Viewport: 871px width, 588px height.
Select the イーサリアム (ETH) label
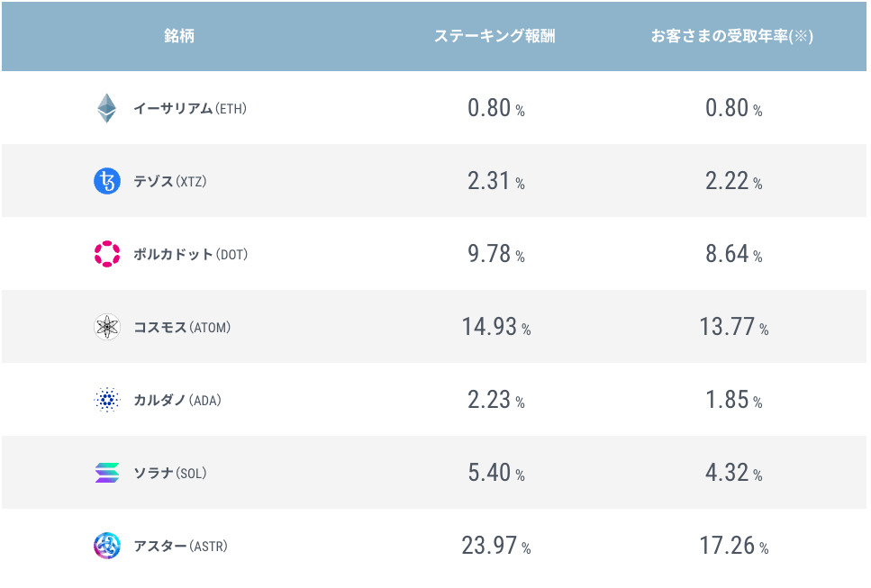(189, 109)
